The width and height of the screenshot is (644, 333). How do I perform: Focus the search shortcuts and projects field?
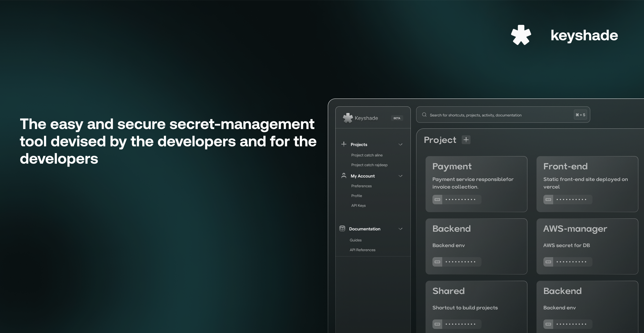(x=503, y=115)
